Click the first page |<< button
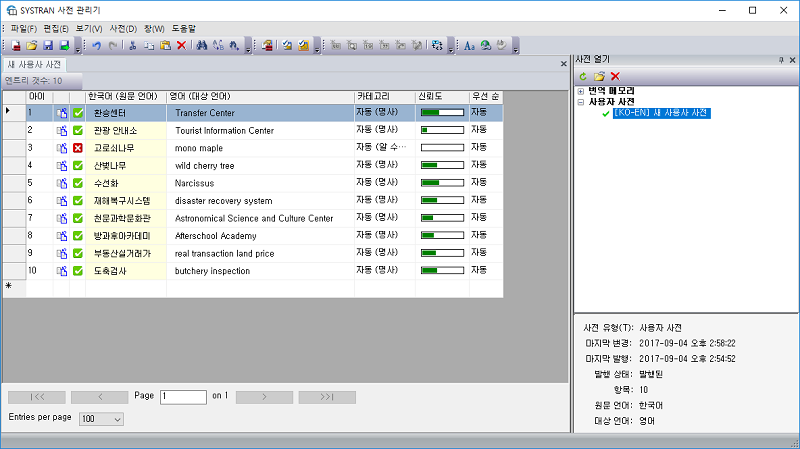The height and width of the screenshot is (449, 800). [x=37, y=397]
